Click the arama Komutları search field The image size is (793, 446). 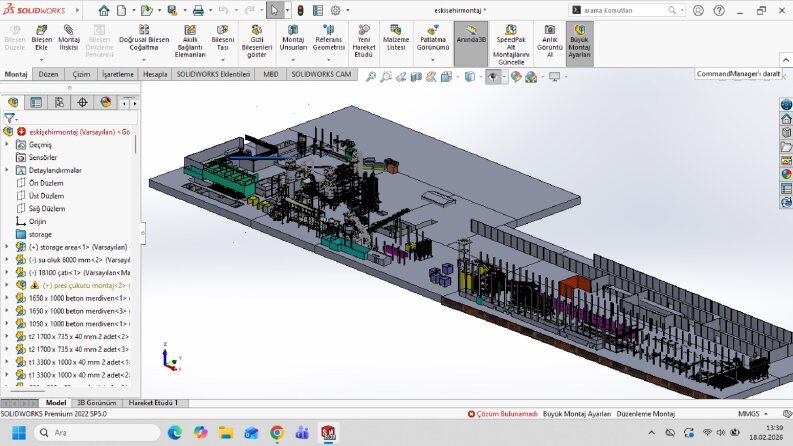coord(627,10)
